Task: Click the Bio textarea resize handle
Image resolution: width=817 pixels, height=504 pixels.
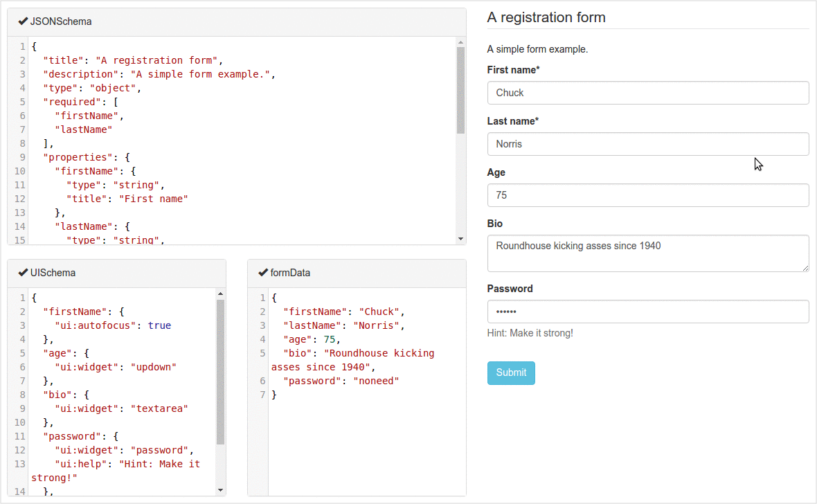Action: (x=805, y=268)
